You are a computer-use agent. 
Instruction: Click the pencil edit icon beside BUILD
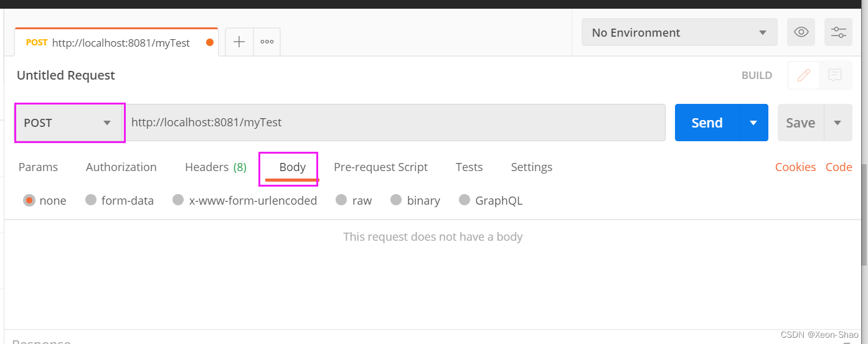804,75
